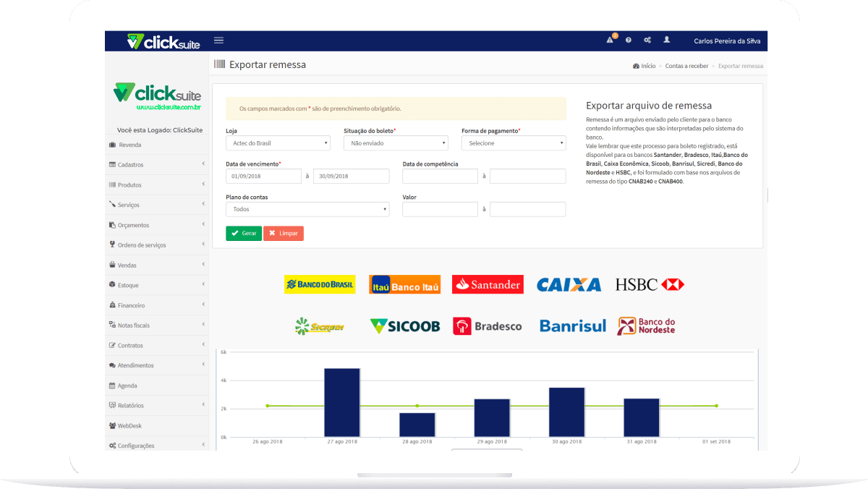The width and height of the screenshot is (868, 489).
Task: Click the Sicredi logo
Action: point(320,326)
